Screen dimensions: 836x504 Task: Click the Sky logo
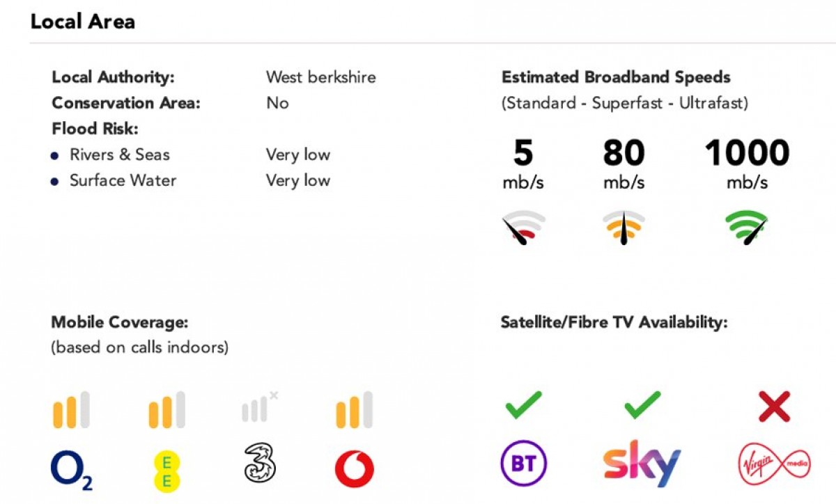pyautogui.click(x=642, y=462)
